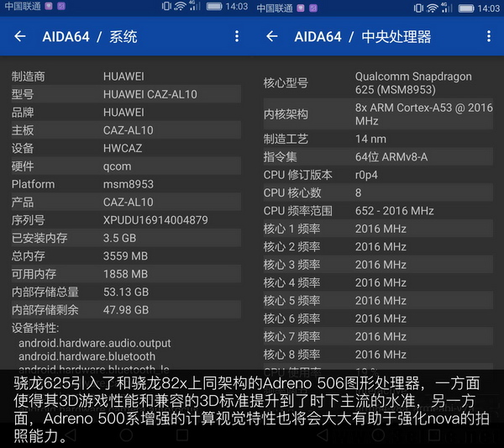Tap android.hardware.audio.output entry

tap(94, 343)
